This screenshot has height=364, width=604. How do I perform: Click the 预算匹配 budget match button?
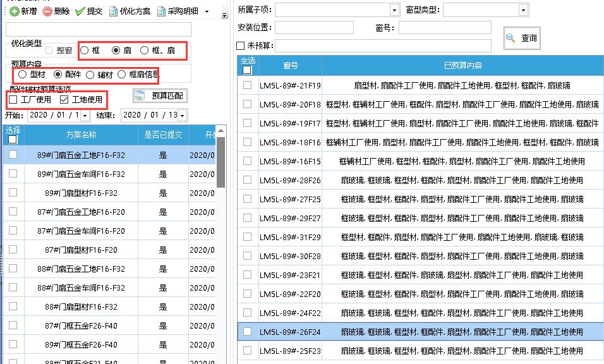coord(159,95)
